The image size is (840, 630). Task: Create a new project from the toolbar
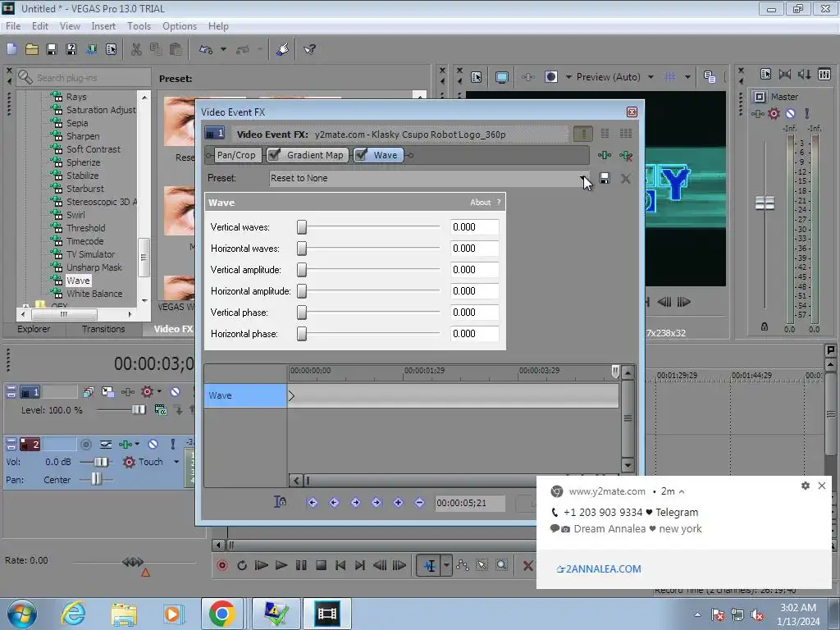point(11,49)
